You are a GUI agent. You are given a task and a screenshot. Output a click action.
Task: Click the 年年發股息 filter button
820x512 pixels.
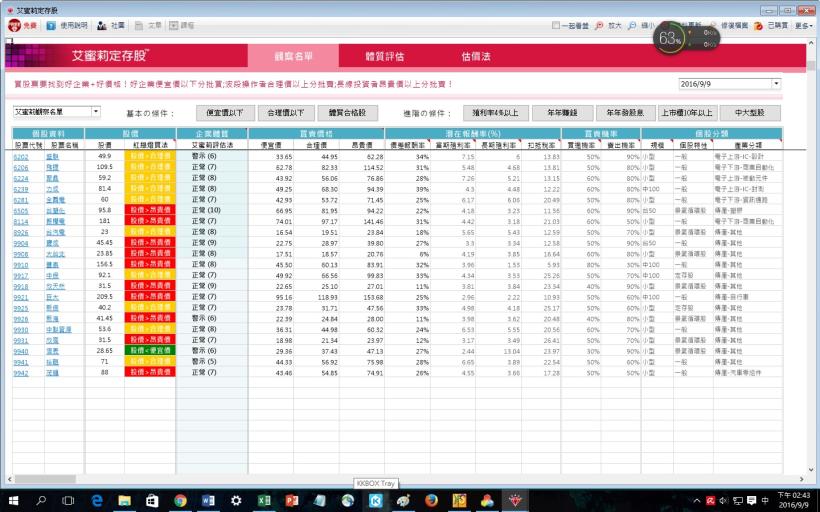pos(625,112)
